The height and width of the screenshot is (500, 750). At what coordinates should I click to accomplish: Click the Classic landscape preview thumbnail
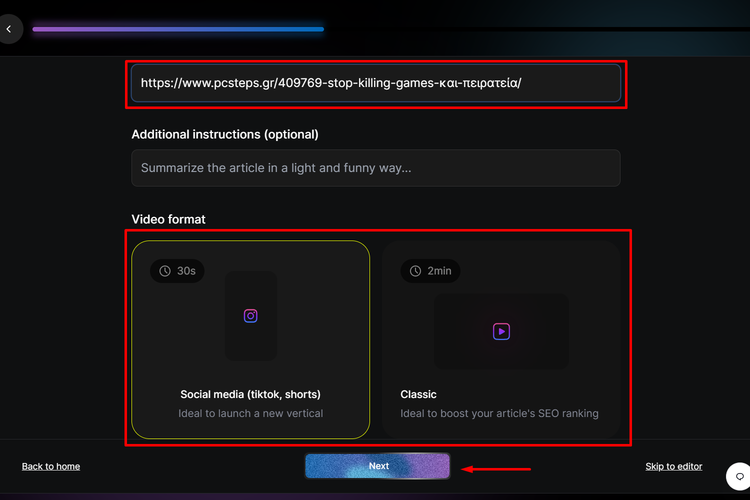(x=501, y=331)
